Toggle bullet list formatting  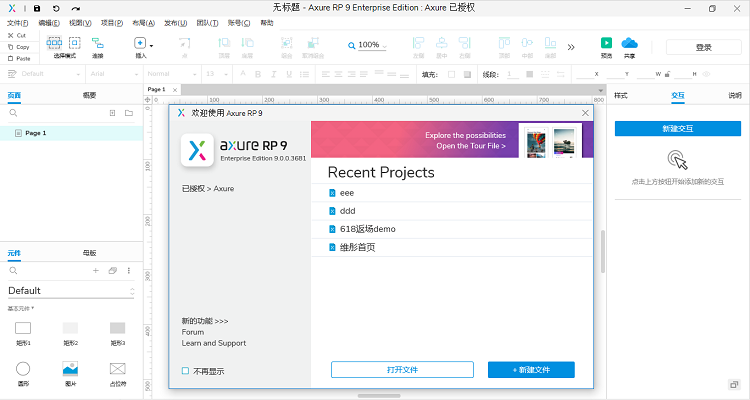[x=304, y=74]
